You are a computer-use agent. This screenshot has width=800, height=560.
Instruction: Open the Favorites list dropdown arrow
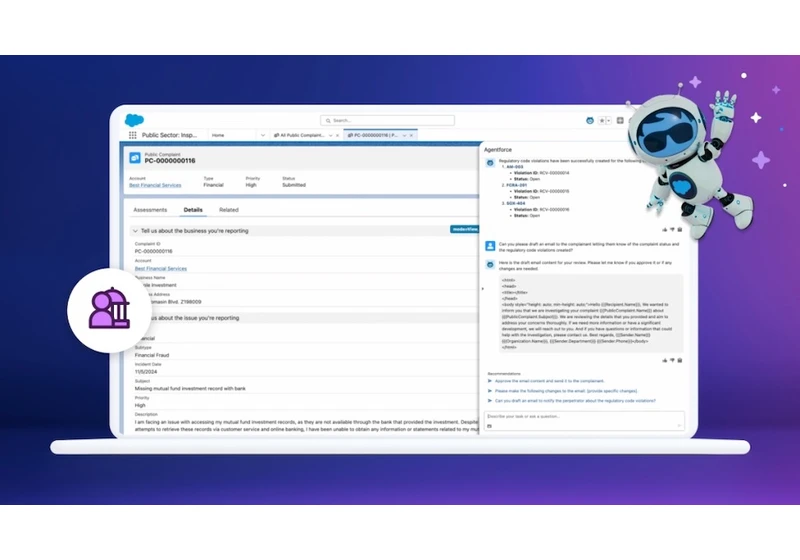(608, 120)
